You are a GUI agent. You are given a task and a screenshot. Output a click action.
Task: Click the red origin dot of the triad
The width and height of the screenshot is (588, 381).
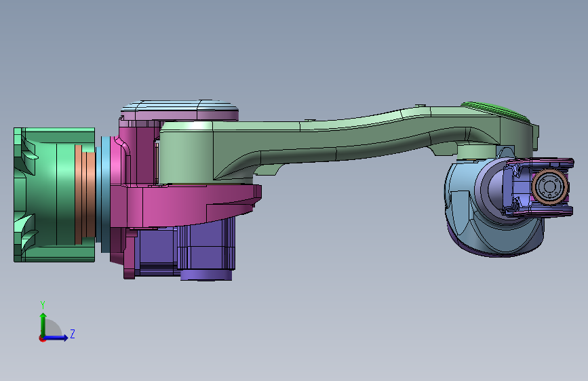(41, 338)
